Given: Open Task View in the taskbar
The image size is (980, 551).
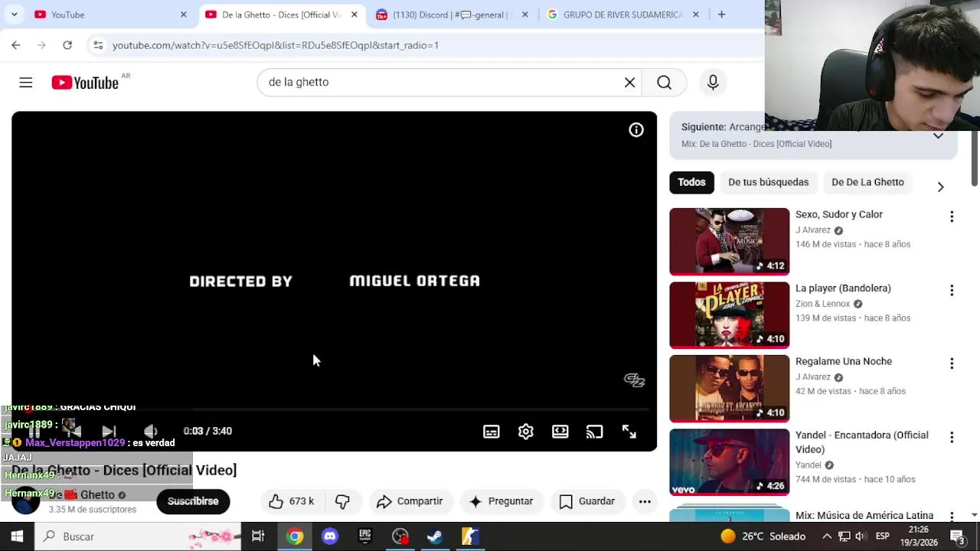Looking at the screenshot, I should [x=258, y=536].
